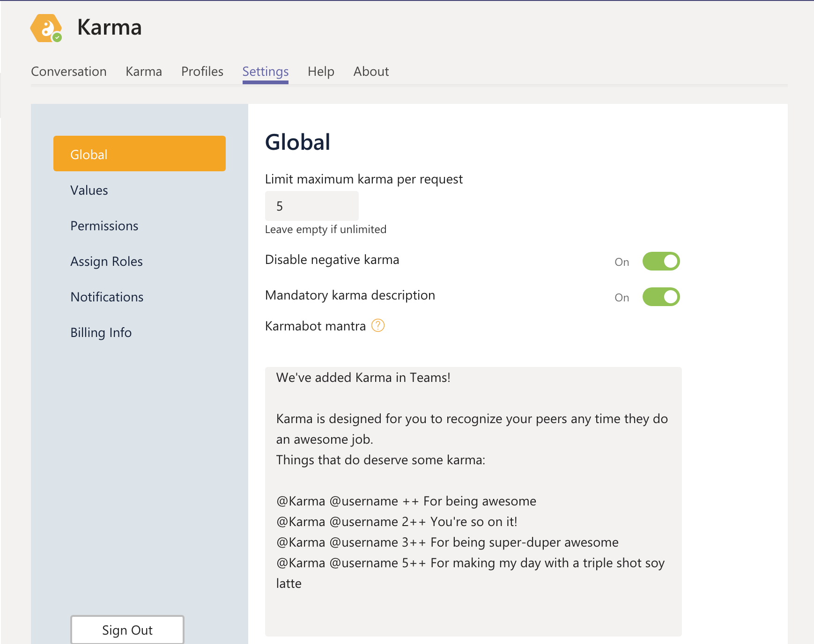Switch to the Conversation tab
This screenshot has width=814, height=644.
68,71
